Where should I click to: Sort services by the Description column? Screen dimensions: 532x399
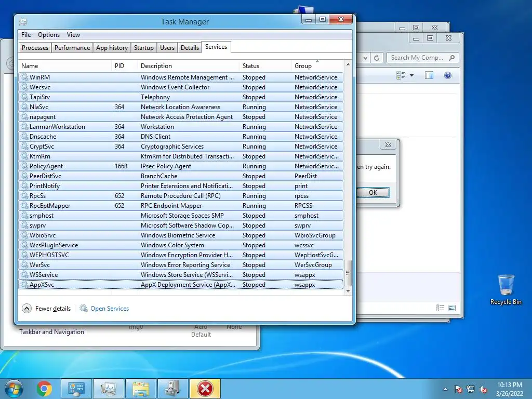(188, 66)
